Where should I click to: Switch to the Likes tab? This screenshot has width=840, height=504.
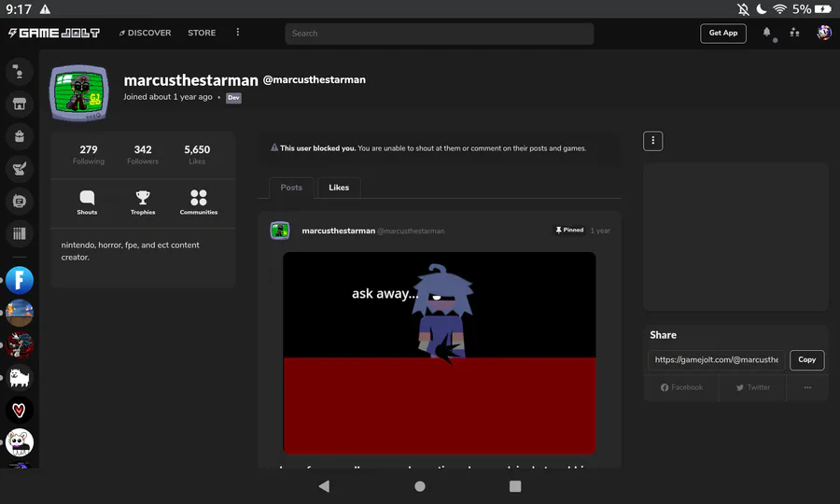coord(339,188)
